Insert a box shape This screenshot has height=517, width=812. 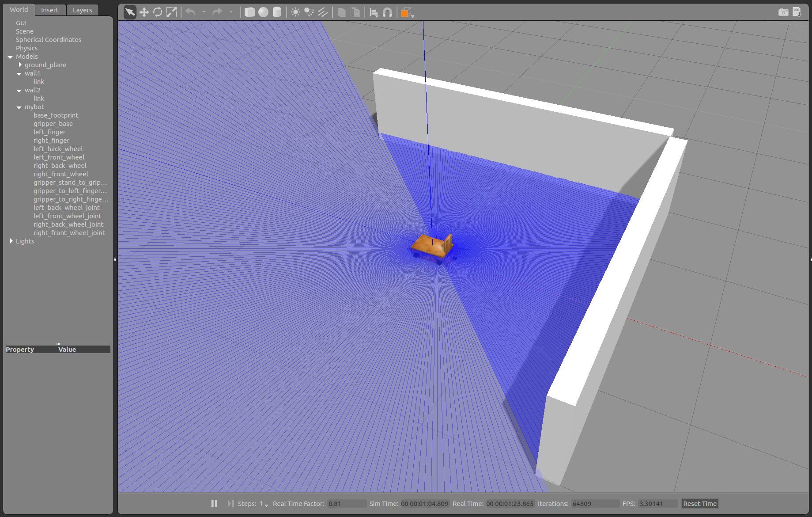tap(249, 12)
